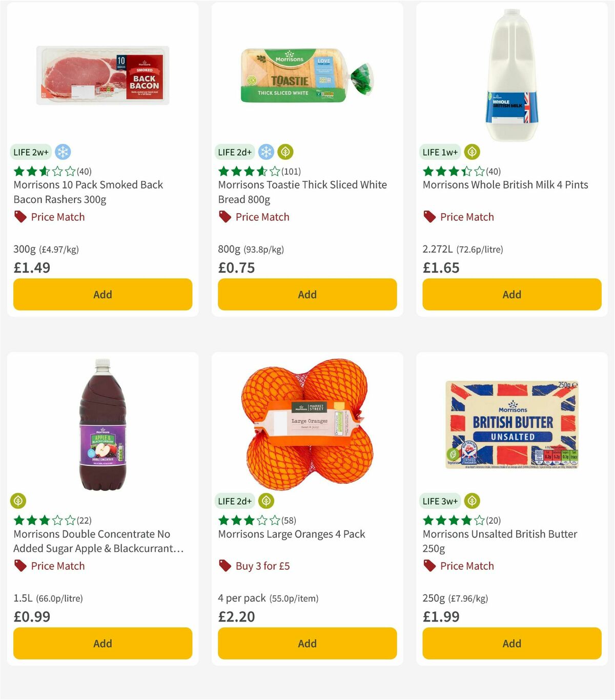Click the LIFE 2w+ badge on the bacon product

coord(30,152)
